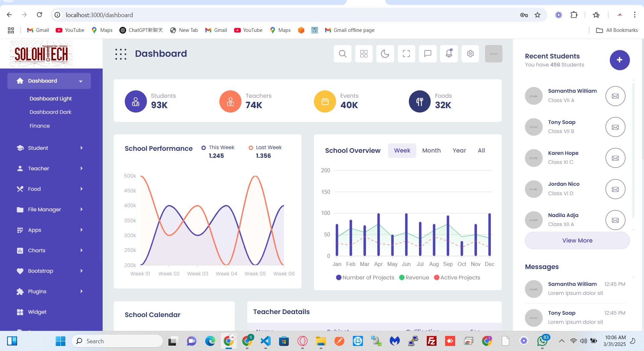Image resolution: width=644 pixels, height=351 pixels.
Task: Expand the File Manager sidebar menu
Action: point(50,210)
